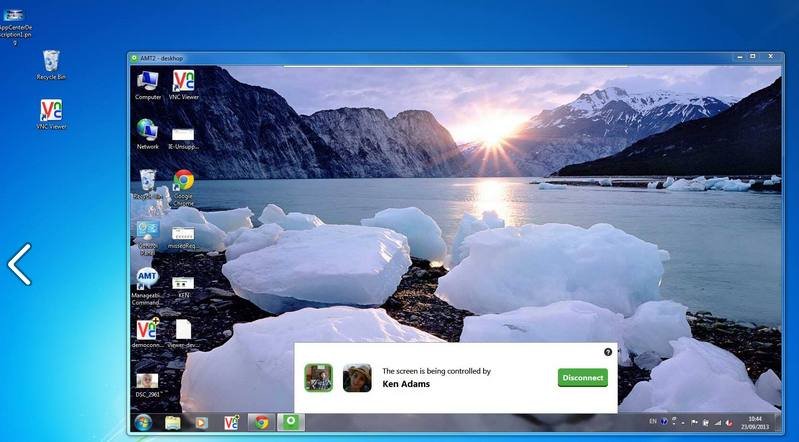
Task: Close the AMT2 desktop viewer window
Action: [770, 57]
